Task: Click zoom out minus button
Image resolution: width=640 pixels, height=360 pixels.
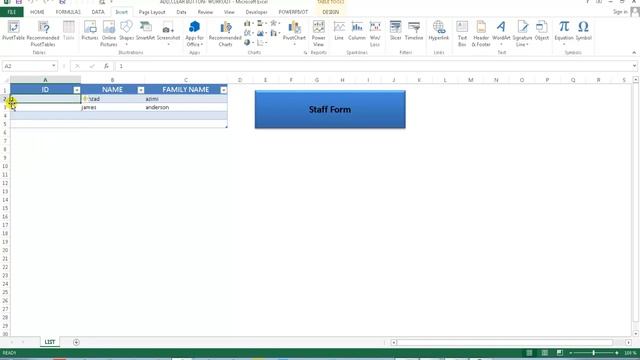Action: (571, 353)
